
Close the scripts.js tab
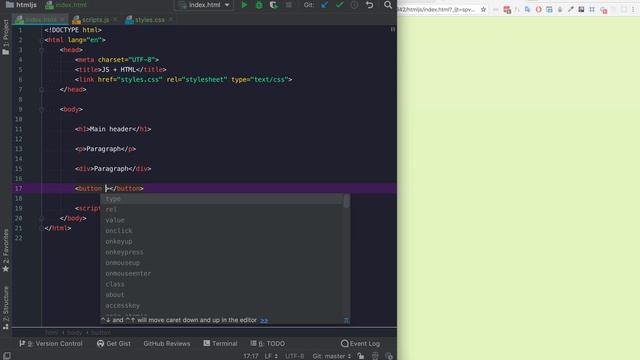(x=115, y=20)
